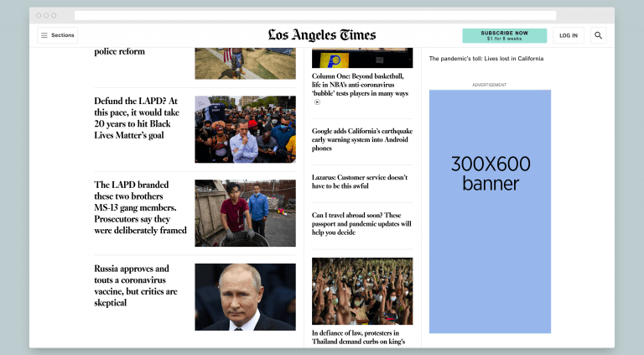Click the browser address bar
644x355 pixels.
point(315,16)
